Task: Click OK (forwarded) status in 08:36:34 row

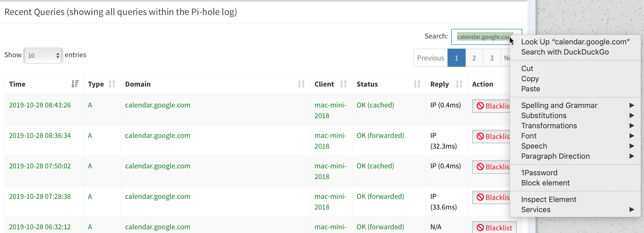Action: point(380,135)
